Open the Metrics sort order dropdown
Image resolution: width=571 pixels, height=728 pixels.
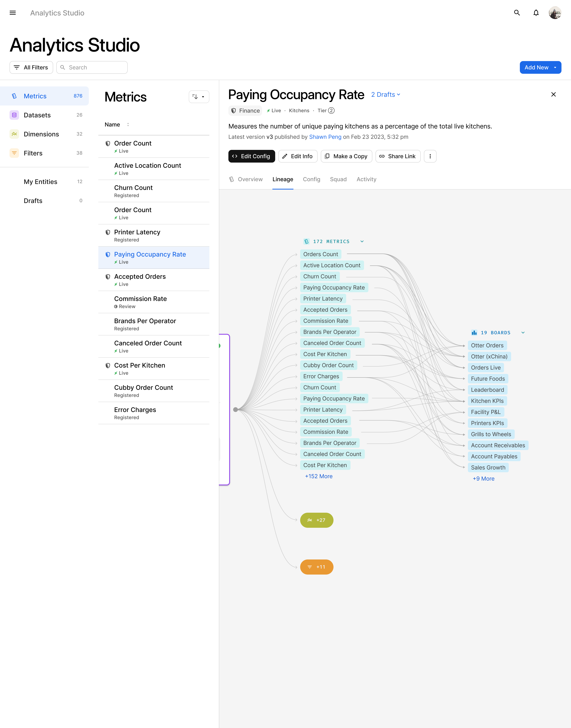point(199,97)
